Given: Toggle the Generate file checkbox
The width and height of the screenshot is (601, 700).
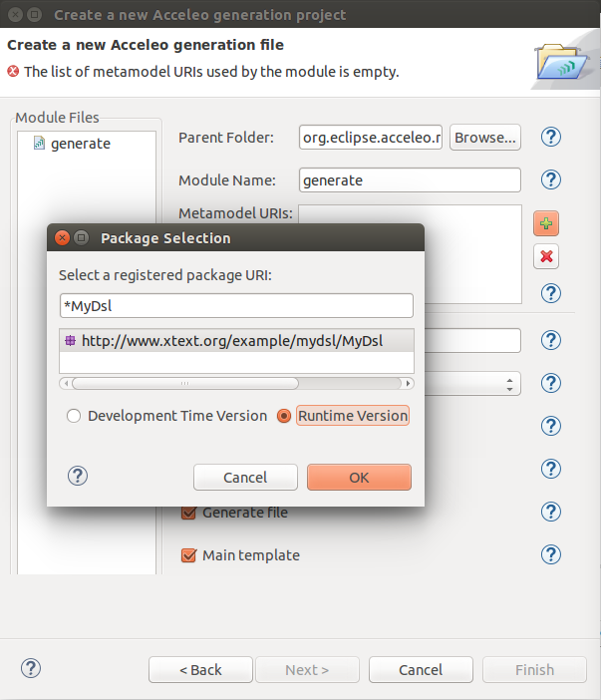Looking at the screenshot, I should click(188, 513).
